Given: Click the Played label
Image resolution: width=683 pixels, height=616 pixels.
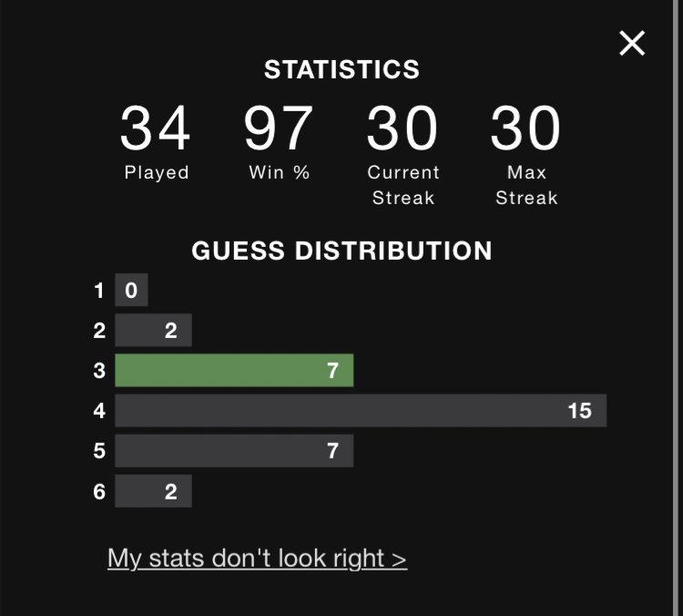Looking at the screenshot, I should pyautogui.click(x=157, y=172).
